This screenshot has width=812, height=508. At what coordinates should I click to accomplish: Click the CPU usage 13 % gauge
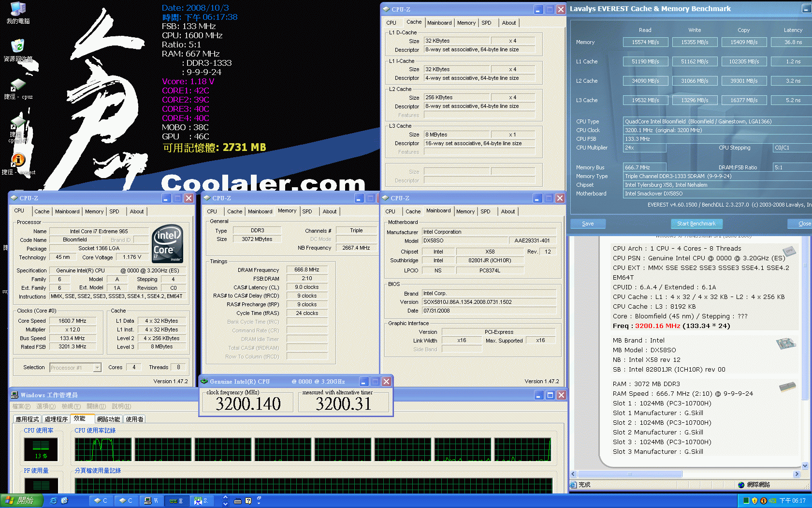coord(41,449)
